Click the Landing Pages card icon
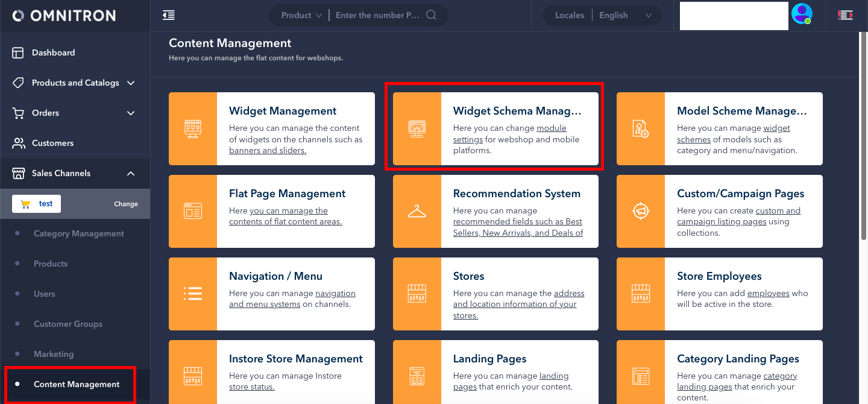868x404 pixels. [x=417, y=376]
